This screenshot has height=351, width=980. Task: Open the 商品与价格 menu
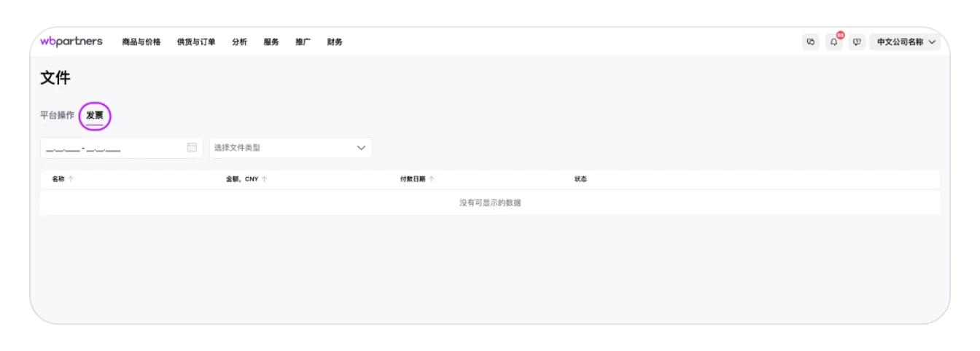pos(141,42)
